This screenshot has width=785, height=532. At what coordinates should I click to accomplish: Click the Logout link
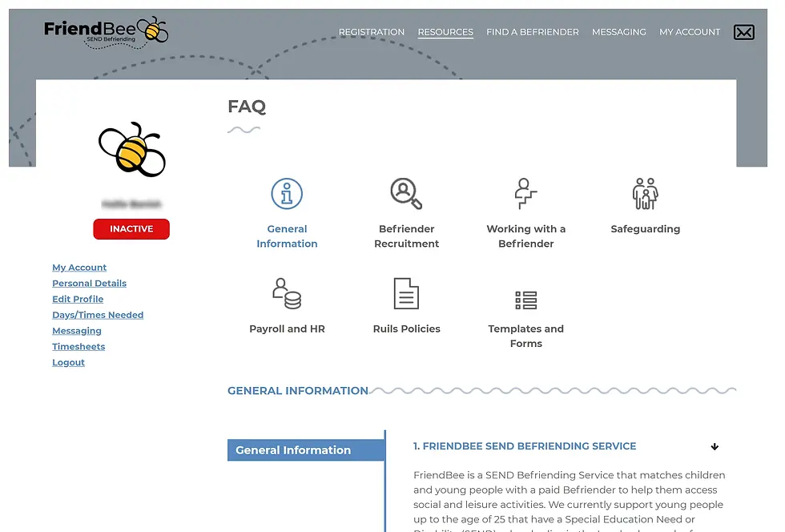coord(68,362)
